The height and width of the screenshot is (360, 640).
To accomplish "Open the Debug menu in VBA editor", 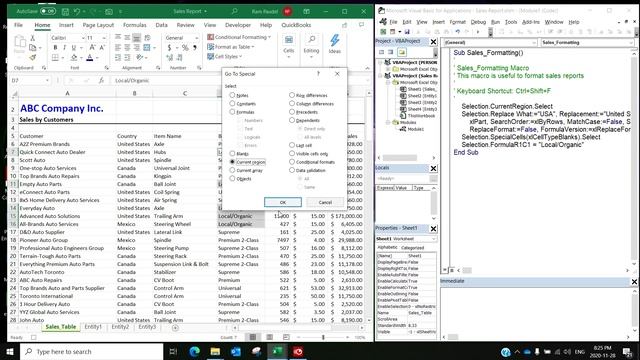I will click(478, 22).
